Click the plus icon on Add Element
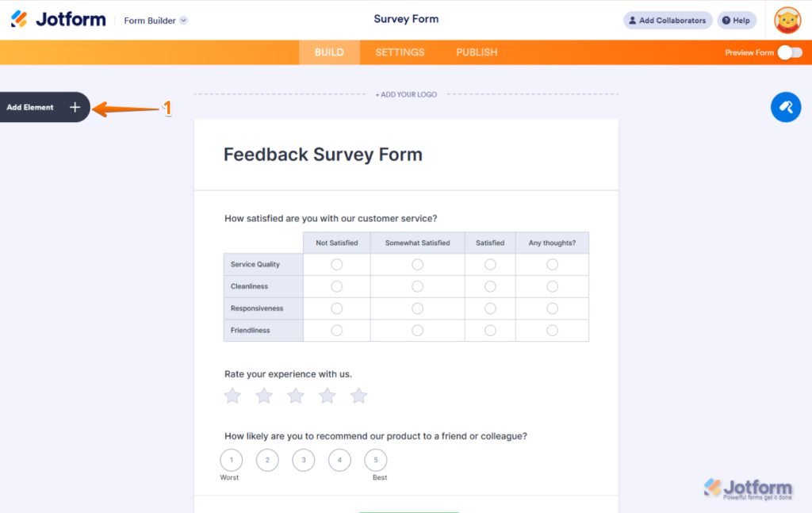 coord(75,106)
